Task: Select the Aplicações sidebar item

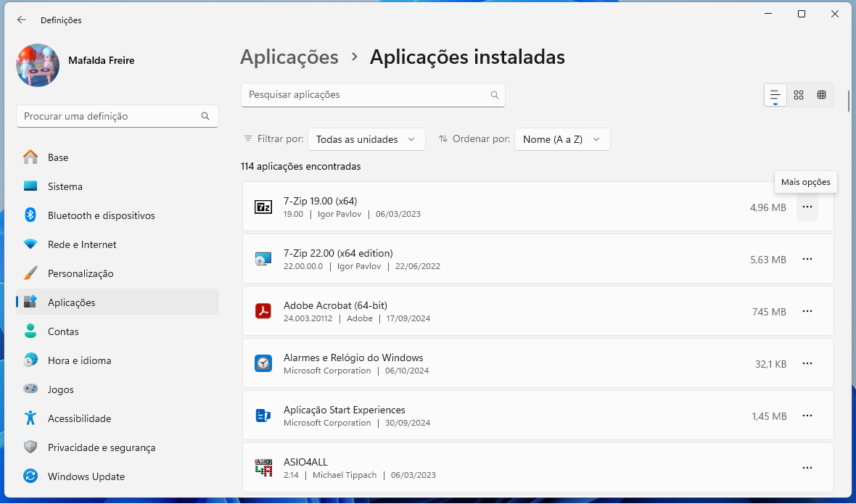Action: coord(118,302)
